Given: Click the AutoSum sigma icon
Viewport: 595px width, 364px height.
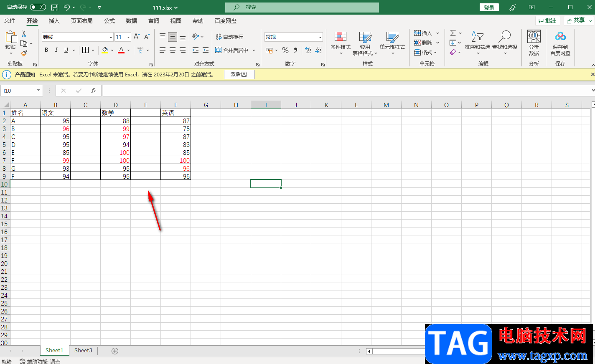Looking at the screenshot, I should click(453, 33).
